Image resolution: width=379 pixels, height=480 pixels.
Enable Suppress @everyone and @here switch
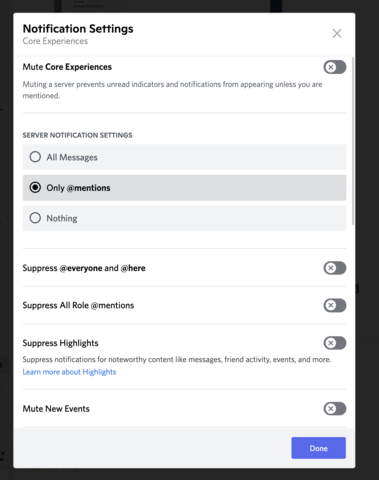tap(335, 268)
